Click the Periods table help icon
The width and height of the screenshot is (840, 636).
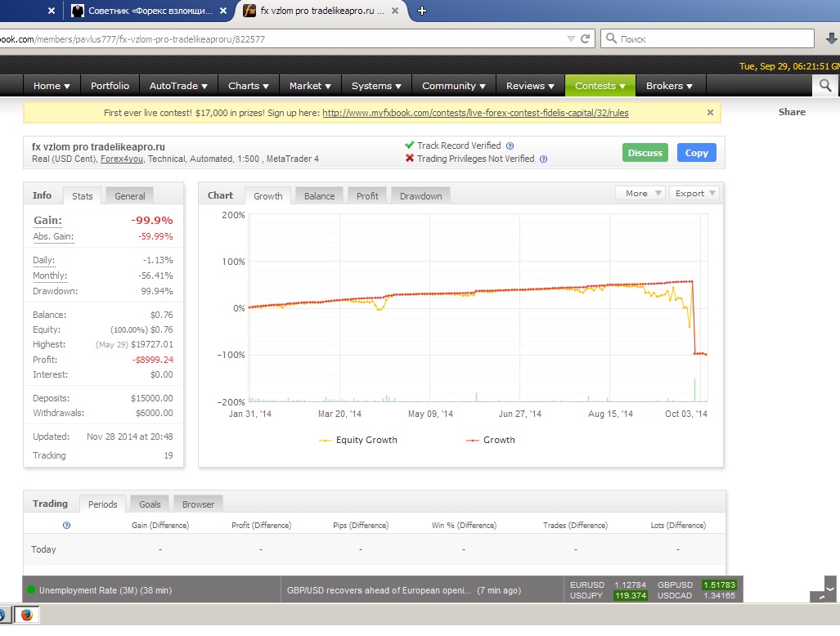click(x=66, y=525)
